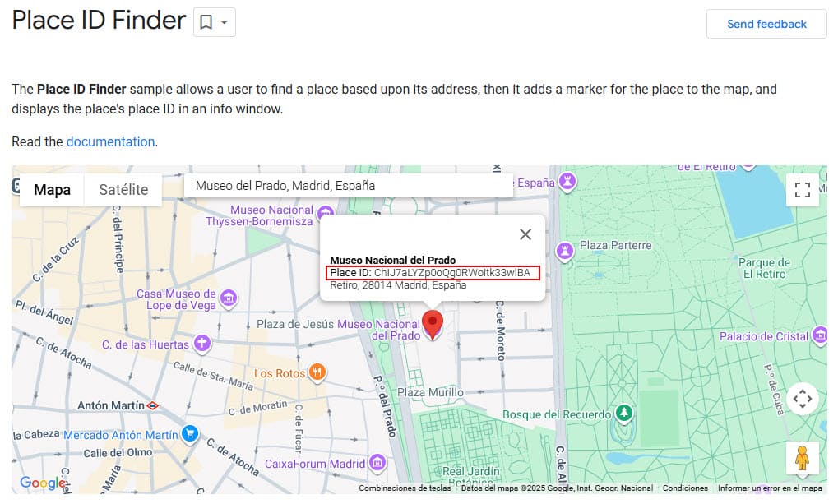Click the Plaza Murillo map label

[430, 392]
